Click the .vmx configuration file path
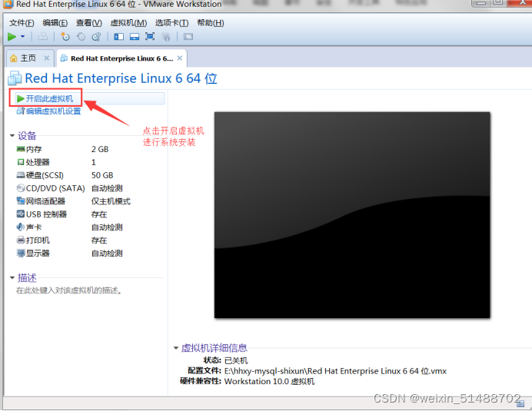This screenshot has width=532, height=411. [x=335, y=371]
